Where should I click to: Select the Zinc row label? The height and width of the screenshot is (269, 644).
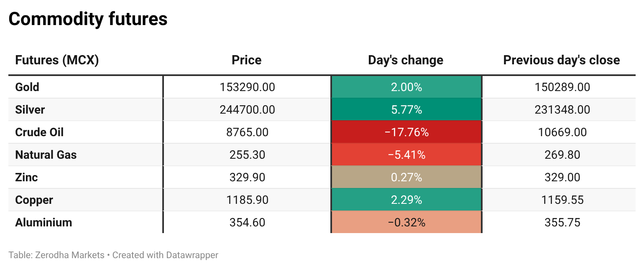(x=26, y=178)
